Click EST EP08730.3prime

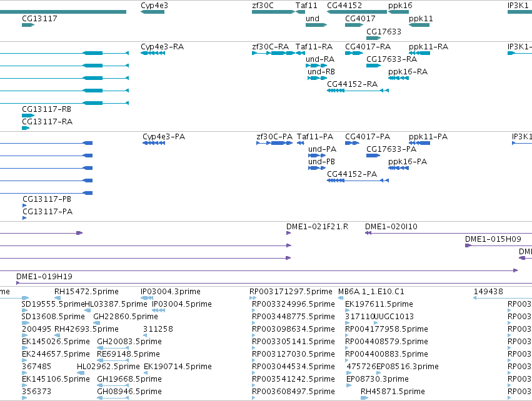click(x=349, y=385)
